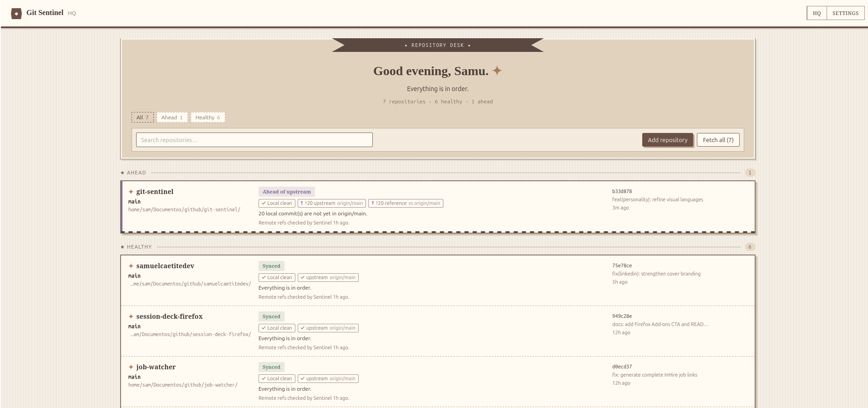Click the Git Sentinel logo icon
The width and height of the screenshot is (868, 408).
click(x=16, y=14)
